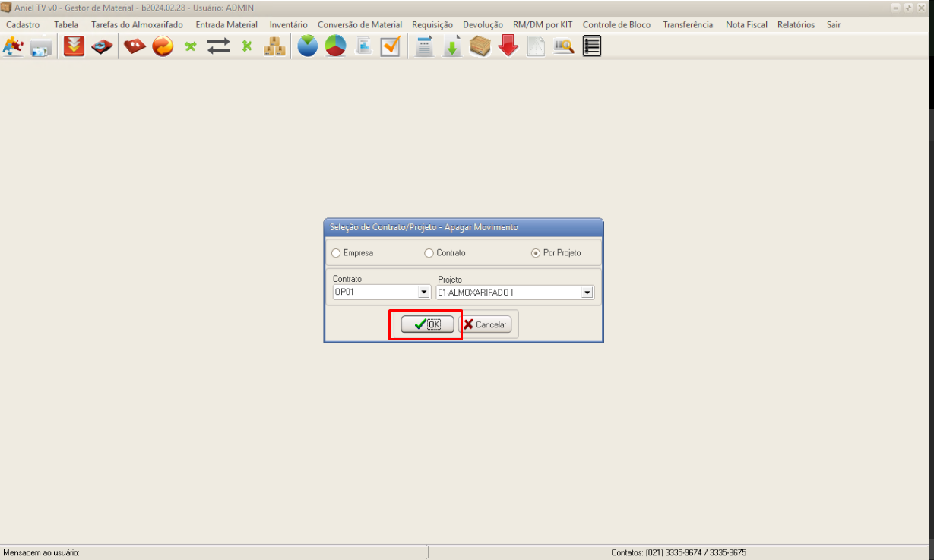Open the Projeto dropdown list arrow

(x=587, y=293)
